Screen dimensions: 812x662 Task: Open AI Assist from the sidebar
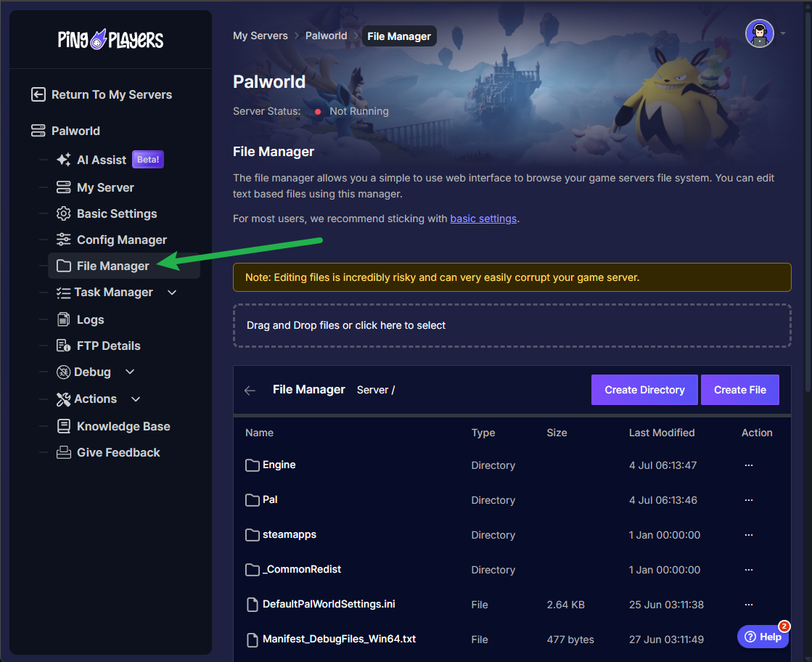pyautogui.click(x=102, y=160)
